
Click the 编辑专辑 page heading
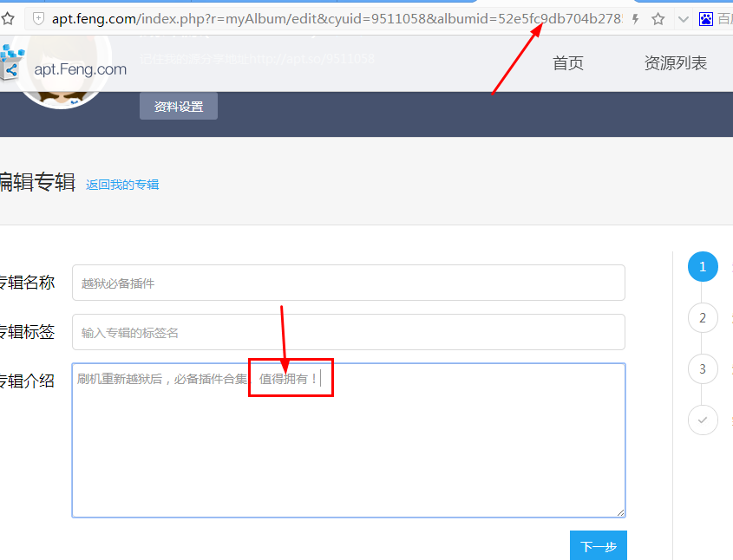[x=37, y=182]
